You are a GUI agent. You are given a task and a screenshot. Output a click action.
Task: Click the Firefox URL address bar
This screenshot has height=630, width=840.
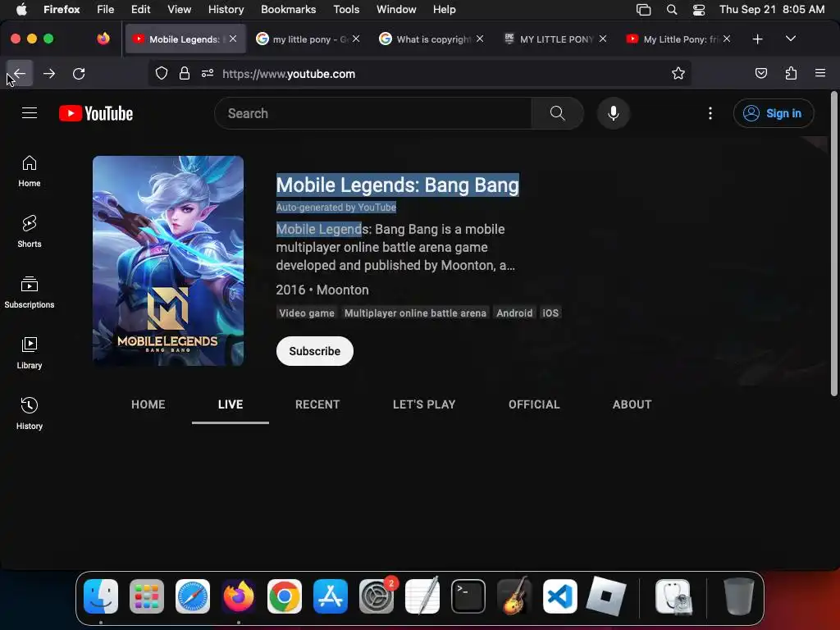point(419,73)
